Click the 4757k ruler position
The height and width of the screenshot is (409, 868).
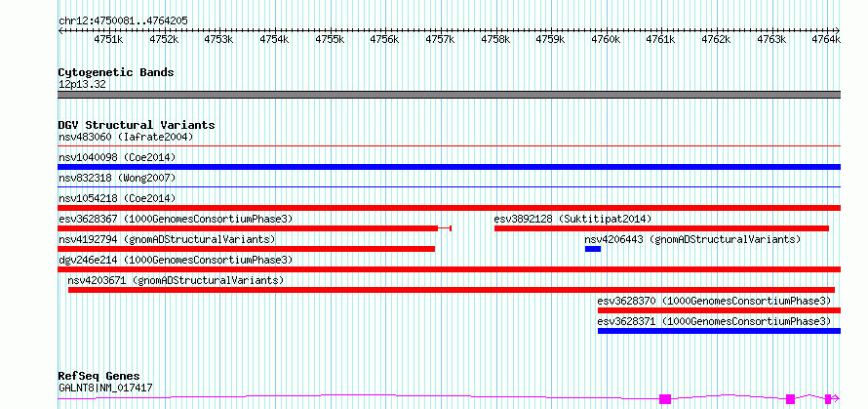[x=440, y=39]
